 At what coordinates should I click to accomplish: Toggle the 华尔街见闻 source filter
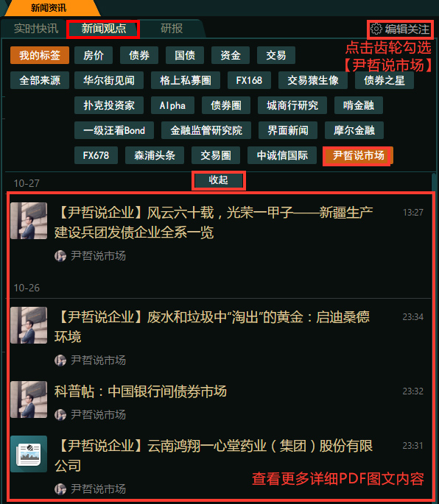click(109, 80)
